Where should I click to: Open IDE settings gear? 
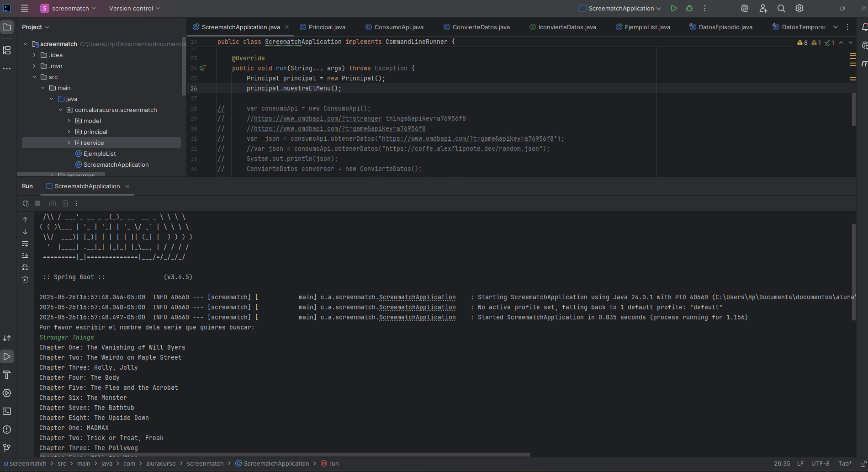coord(799,8)
